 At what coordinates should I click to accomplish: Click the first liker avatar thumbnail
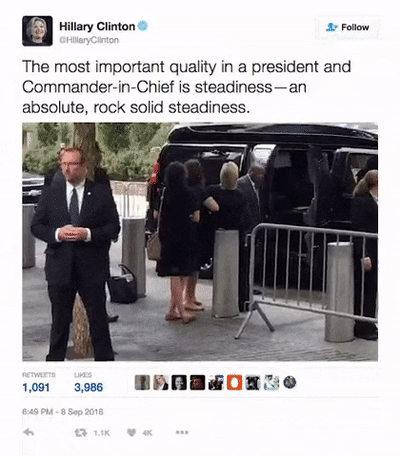[x=142, y=383]
